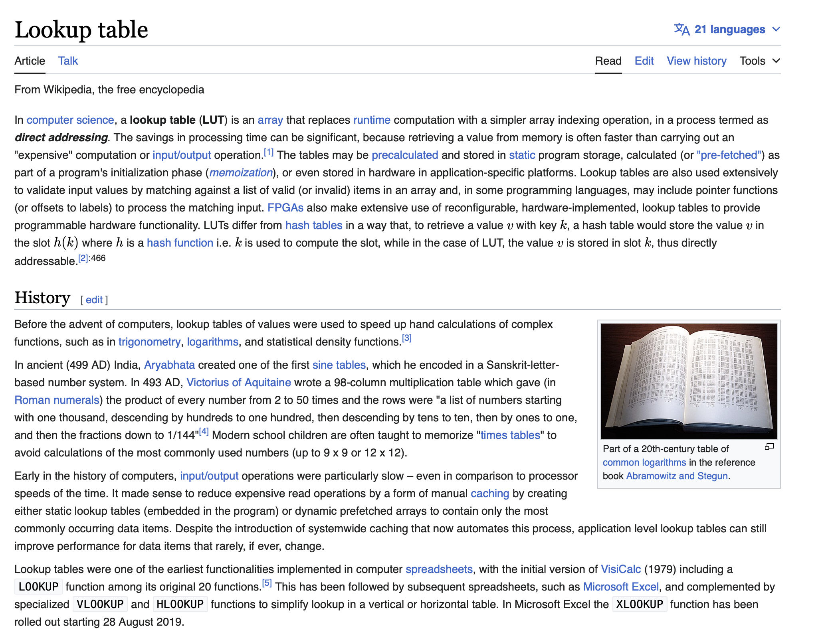Screen dimensions: 832x644
Task: Open the Talk tab
Action: 68,61
